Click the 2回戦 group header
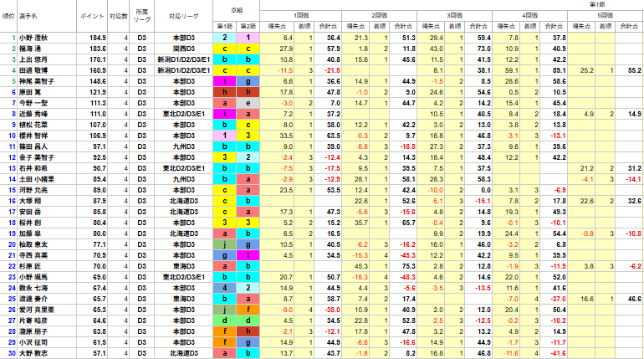Screen dimensions: 644x359 tap(379, 16)
